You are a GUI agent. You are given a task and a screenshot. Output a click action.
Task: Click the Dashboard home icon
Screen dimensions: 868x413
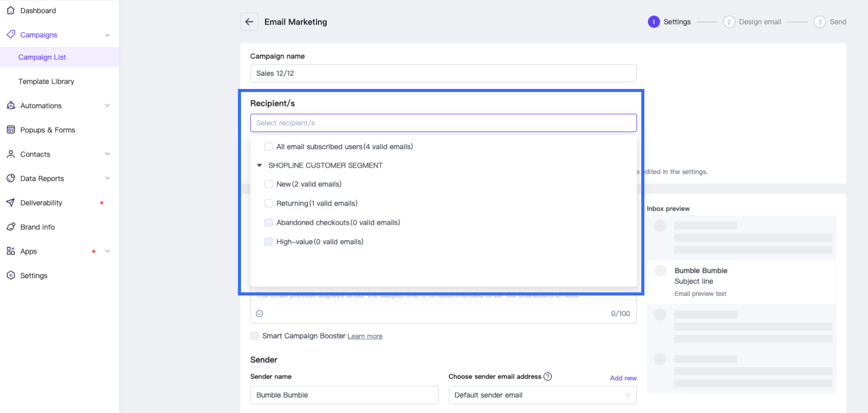click(11, 10)
